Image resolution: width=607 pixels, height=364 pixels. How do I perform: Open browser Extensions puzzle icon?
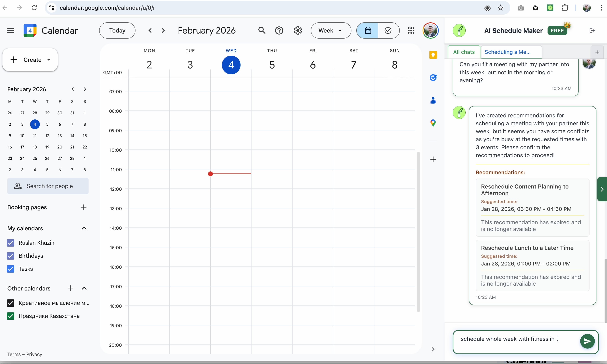click(565, 8)
